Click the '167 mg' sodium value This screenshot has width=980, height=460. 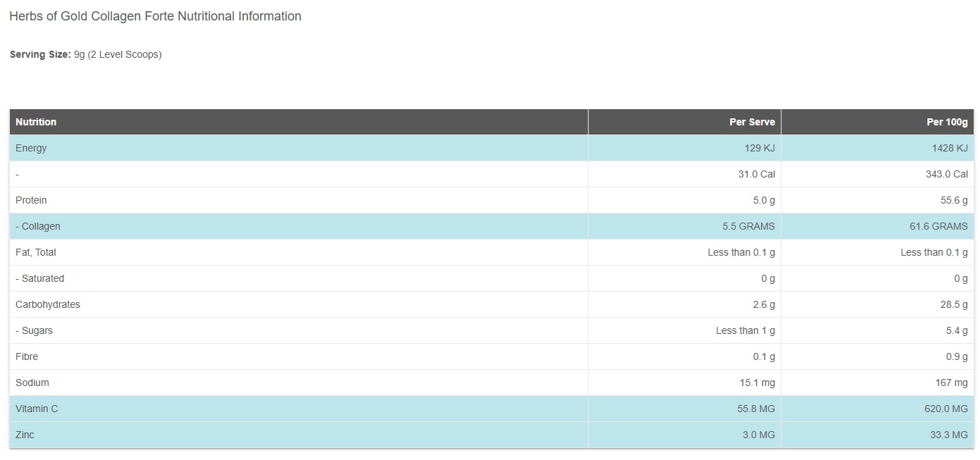pyautogui.click(x=951, y=383)
